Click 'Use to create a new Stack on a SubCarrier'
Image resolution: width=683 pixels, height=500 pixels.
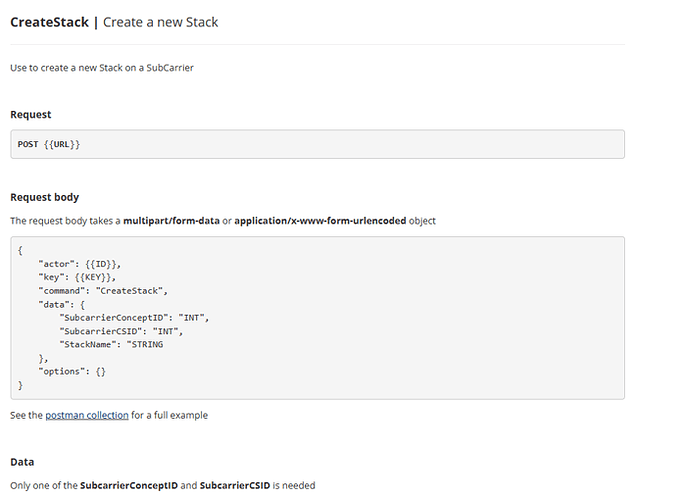tap(102, 68)
